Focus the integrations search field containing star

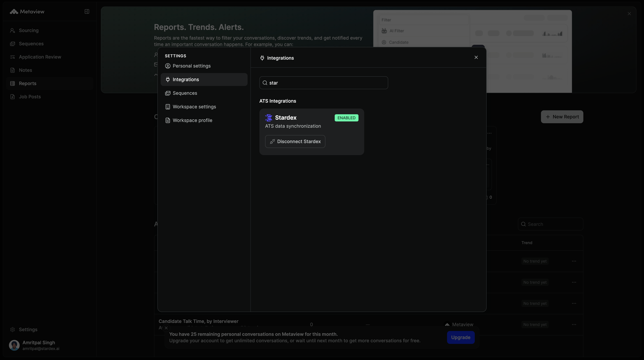pyautogui.click(x=323, y=83)
